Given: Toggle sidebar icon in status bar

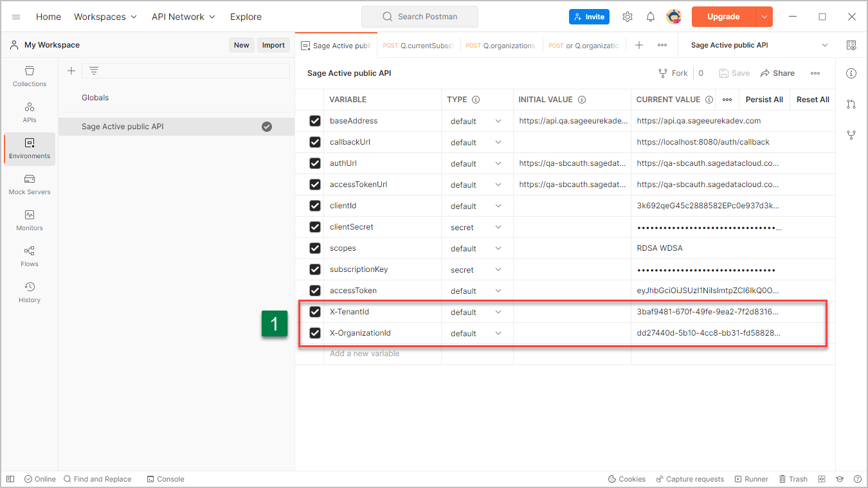Looking at the screenshot, I should pos(10,479).
